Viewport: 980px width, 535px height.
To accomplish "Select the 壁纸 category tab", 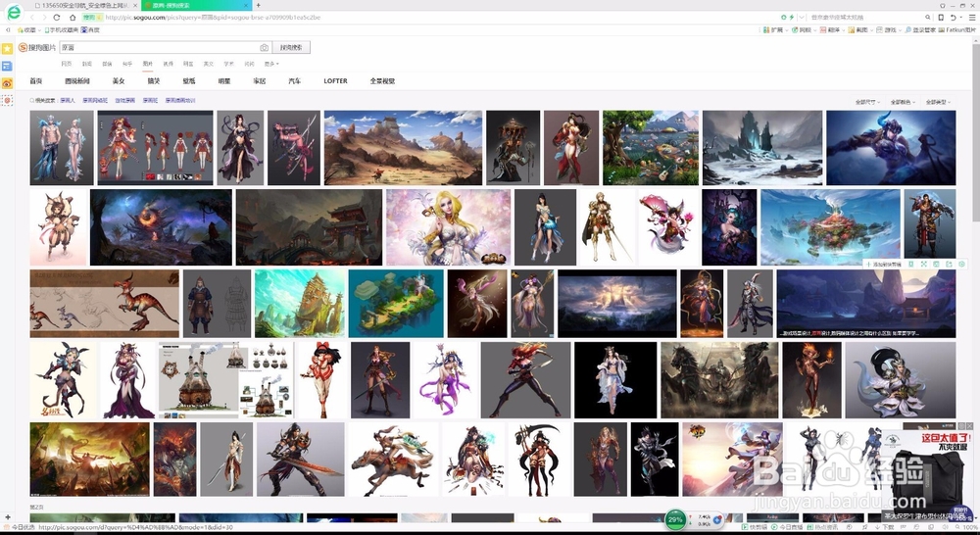I will click(x=189, y=81).
